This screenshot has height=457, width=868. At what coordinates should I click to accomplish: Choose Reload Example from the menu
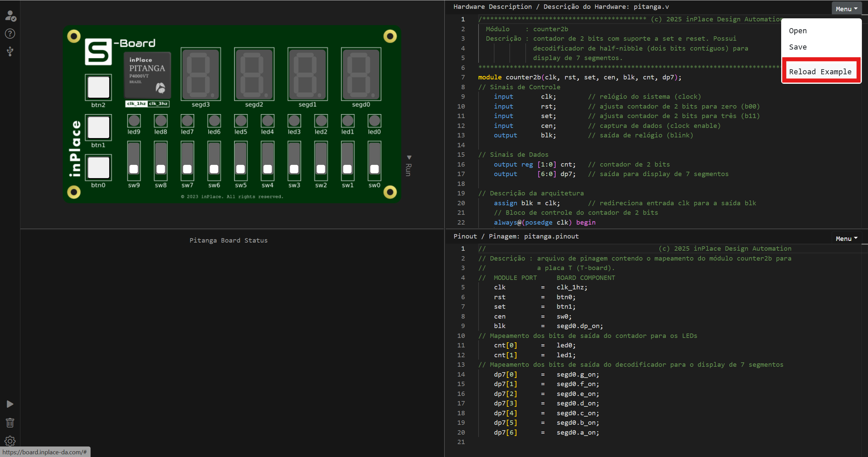(x=821, y=72)
